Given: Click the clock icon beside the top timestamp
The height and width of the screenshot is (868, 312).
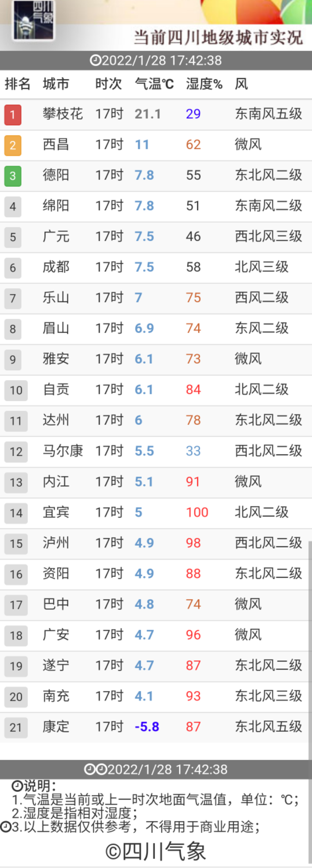Looking at the screenshot, I should [95, 61].
